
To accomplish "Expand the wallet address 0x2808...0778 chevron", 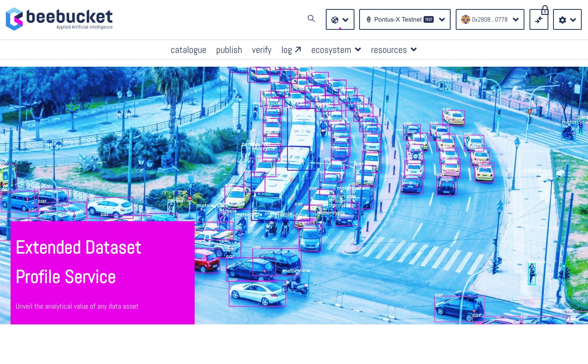I will (x=516, y=20).
